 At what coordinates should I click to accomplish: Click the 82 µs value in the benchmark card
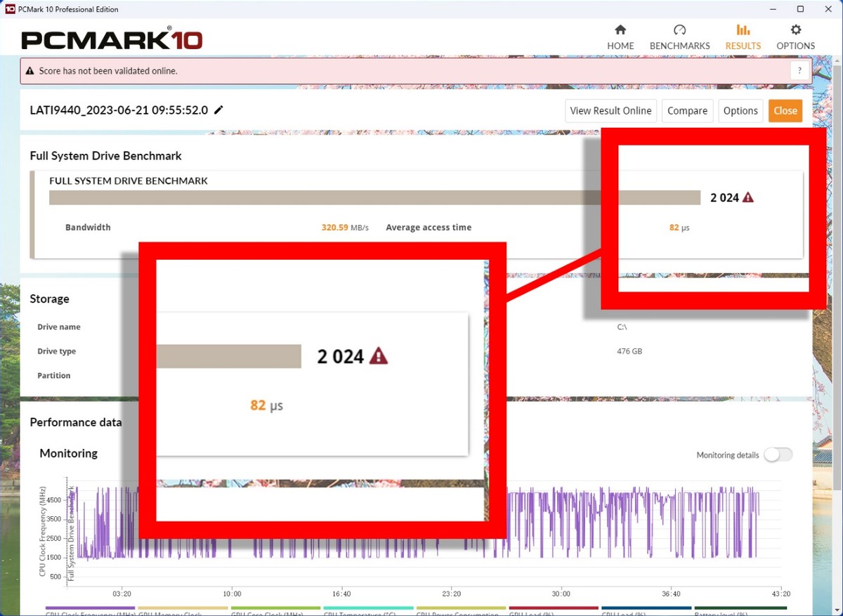click(679, 228)
